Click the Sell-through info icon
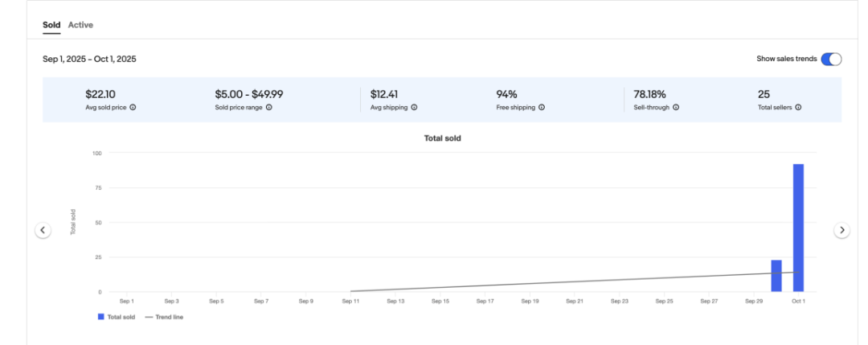This screenshot has height=345, width=868. pos(676,107)
